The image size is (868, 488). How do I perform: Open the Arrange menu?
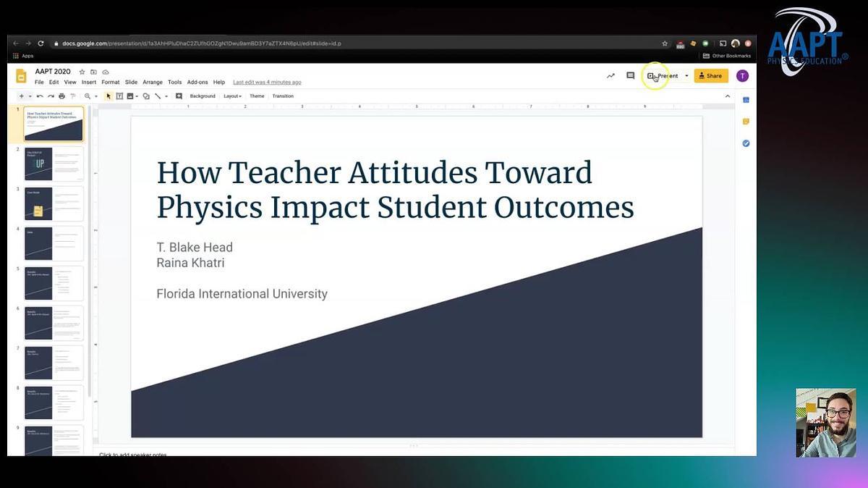(153, 83)
